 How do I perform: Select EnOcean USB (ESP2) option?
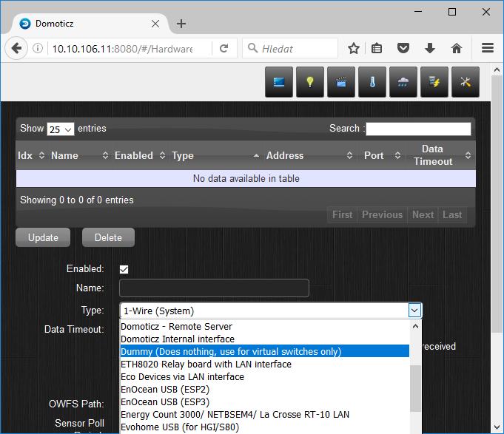(264, 390)
